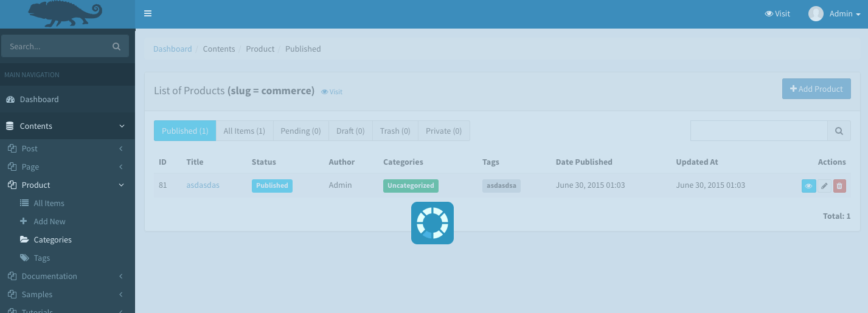Image resolution: width=868 pixels, height=313 pixels.
Task: Switch to the Pending (0) tab
Action: pyautogui.click(x=300, y=131)
